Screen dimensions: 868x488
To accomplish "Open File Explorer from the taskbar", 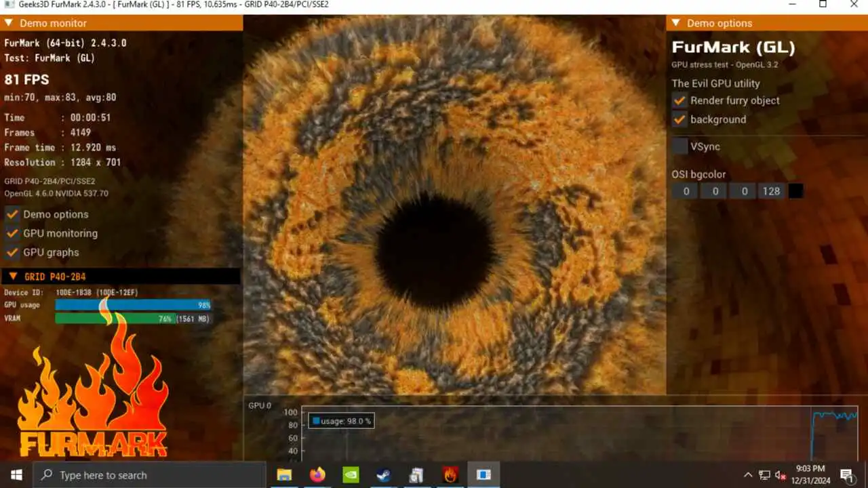I will [284, 475].
